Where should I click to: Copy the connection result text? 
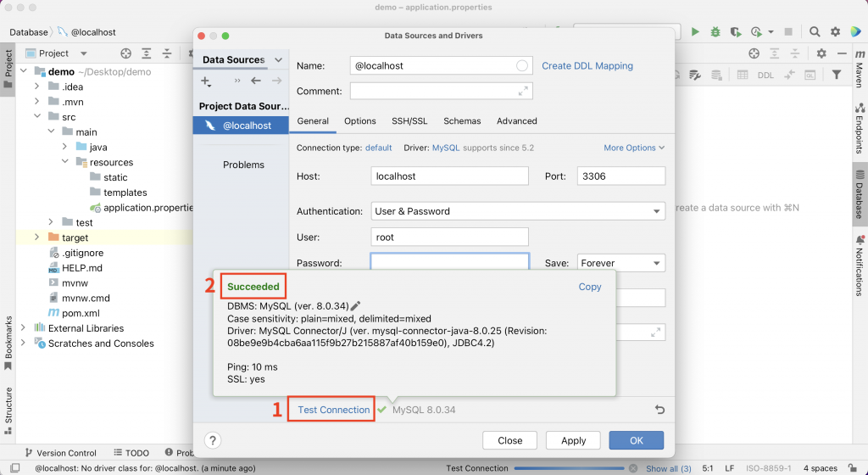pos(590,287)
